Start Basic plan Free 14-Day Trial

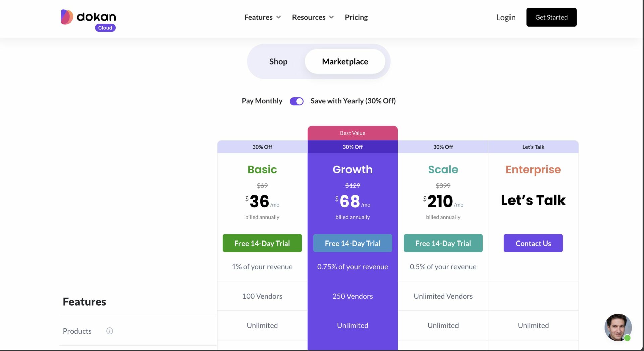(262, 243)
